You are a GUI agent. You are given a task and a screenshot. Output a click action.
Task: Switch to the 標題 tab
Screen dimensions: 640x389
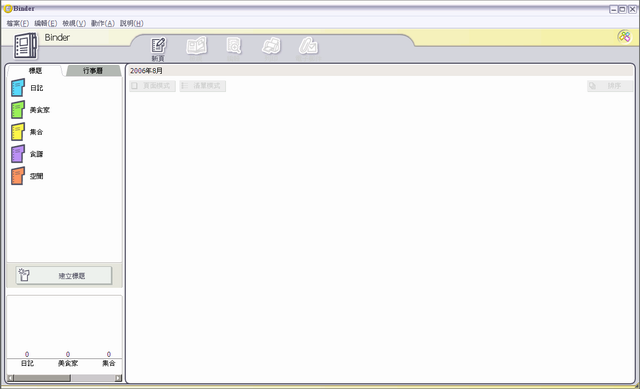coord(35,71)
